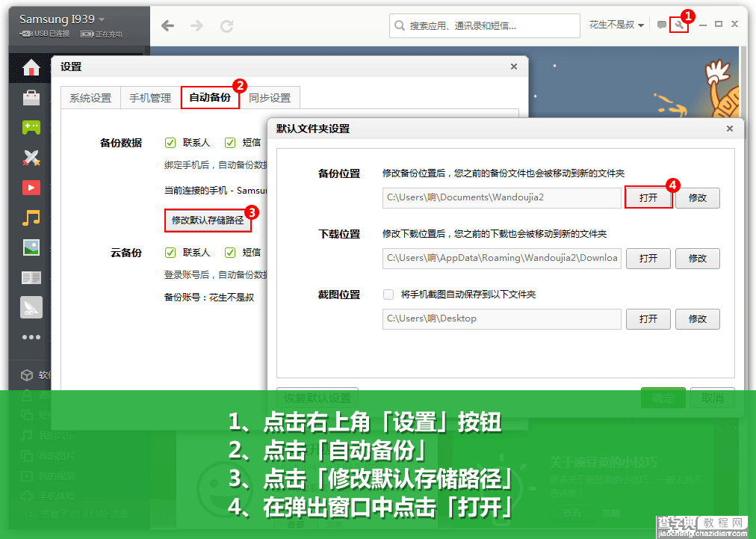Click 修改 for the download location

(697, 259)
